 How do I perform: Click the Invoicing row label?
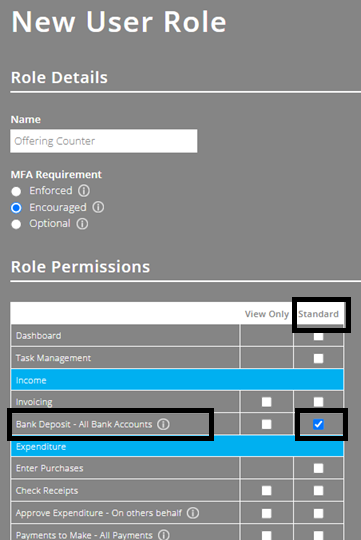tap(34, 402)
